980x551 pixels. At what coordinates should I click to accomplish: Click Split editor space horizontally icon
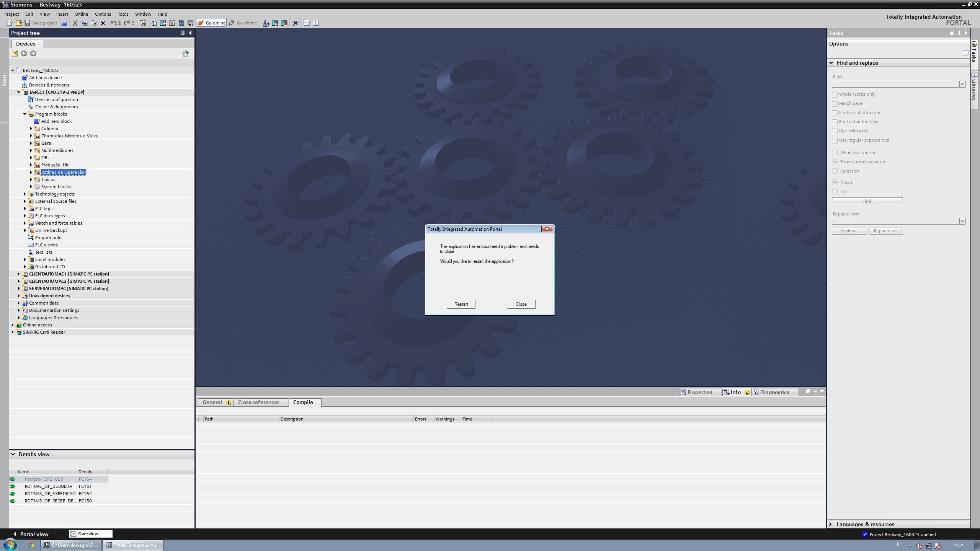[x=306, y=23]
